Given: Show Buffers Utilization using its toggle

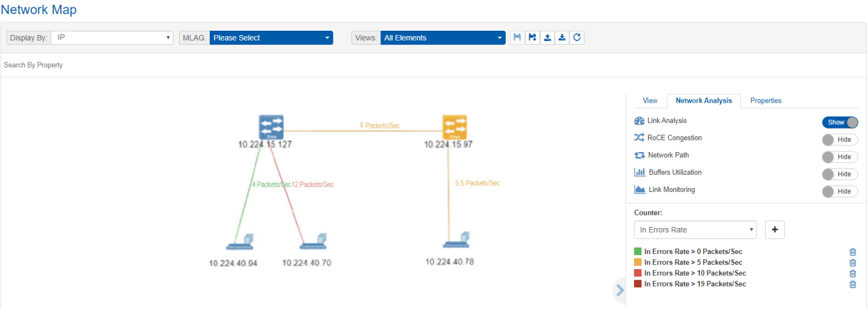Looking at the screenshot, I should [x=840, y=174].
